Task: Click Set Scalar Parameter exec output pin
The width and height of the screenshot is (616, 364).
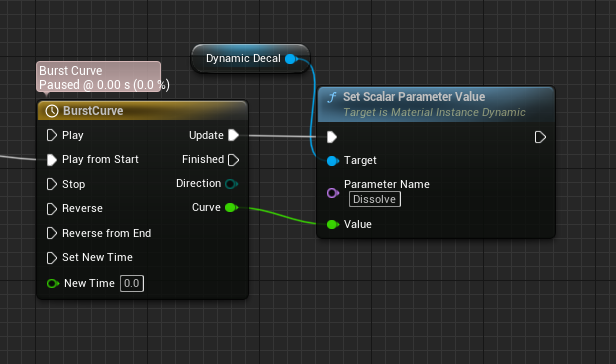Action: [540, 137]
